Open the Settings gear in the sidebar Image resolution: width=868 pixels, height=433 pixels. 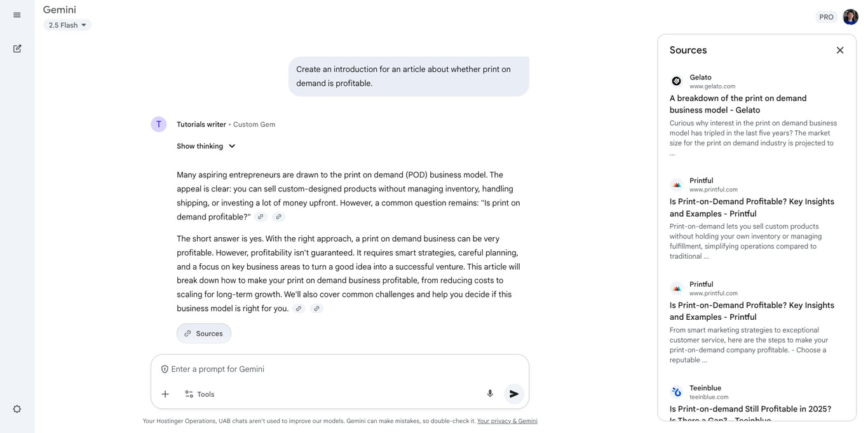[17, 409]
